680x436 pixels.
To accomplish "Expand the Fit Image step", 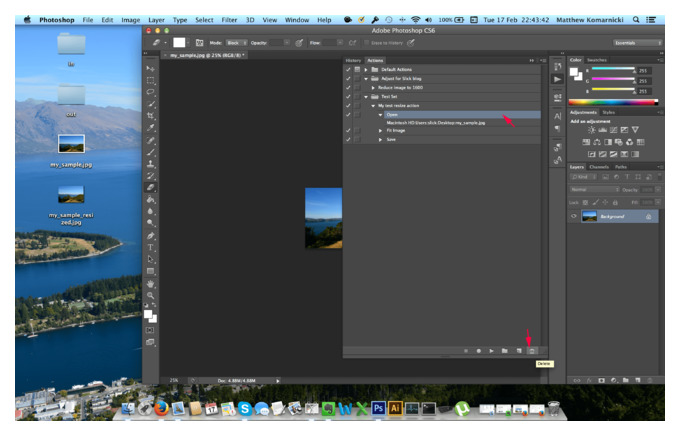I will tap(380, 131).
